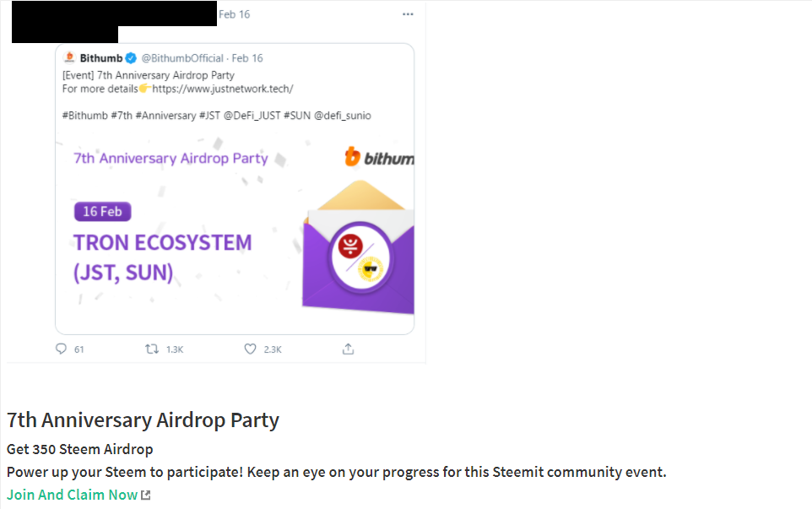Click the #Bithumb hashtag
The height and width of the screenshot is (509, 812).
point(85,116)
